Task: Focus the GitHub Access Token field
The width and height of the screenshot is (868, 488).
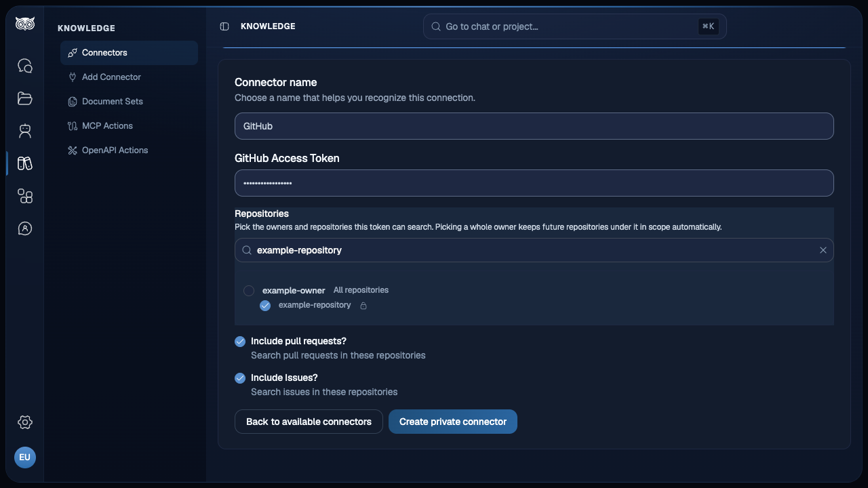Action: 534,183
